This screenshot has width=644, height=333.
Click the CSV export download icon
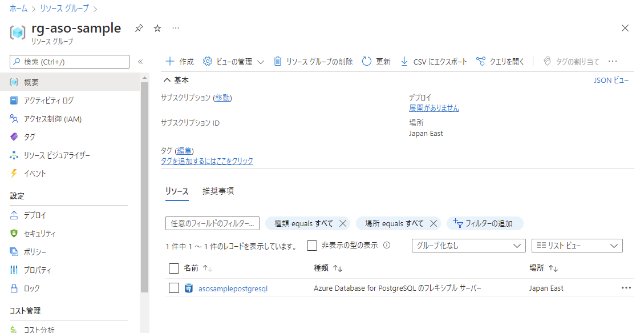tap(404, 61)
